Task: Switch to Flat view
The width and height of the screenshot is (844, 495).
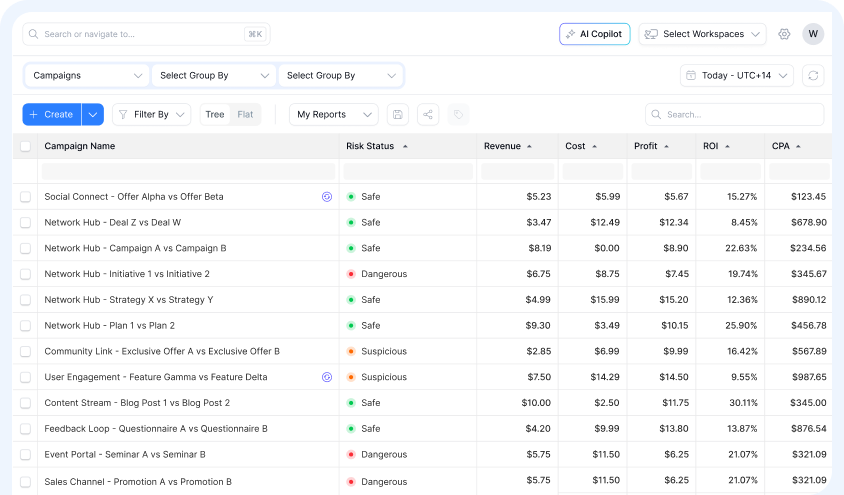Action: point(245,115)
